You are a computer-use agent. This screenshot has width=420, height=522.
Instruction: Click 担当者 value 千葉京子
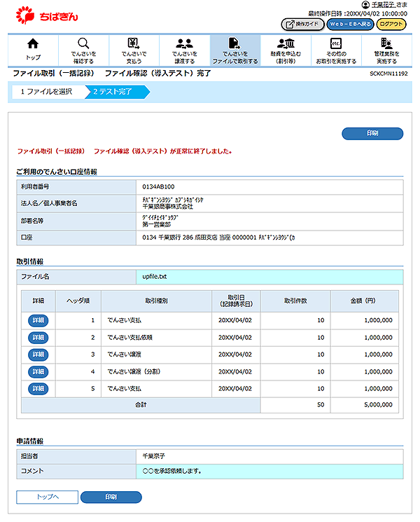click(x=153, y=456)
